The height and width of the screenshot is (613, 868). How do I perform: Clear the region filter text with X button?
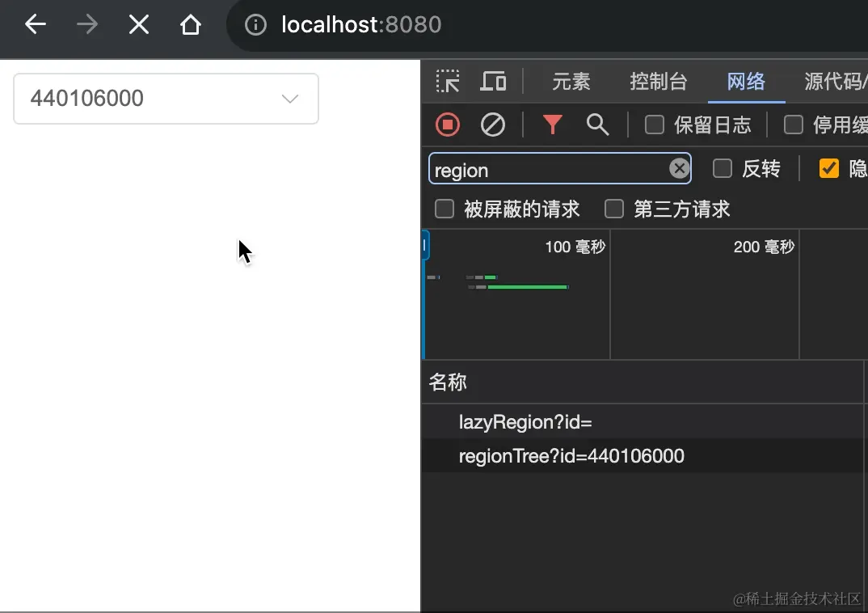(x=679, y=168)
